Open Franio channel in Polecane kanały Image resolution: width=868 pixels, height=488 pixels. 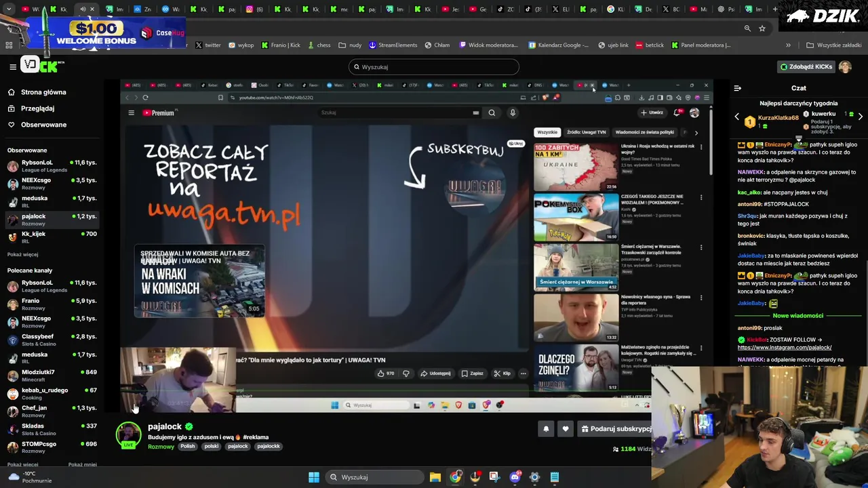[51, 304]
